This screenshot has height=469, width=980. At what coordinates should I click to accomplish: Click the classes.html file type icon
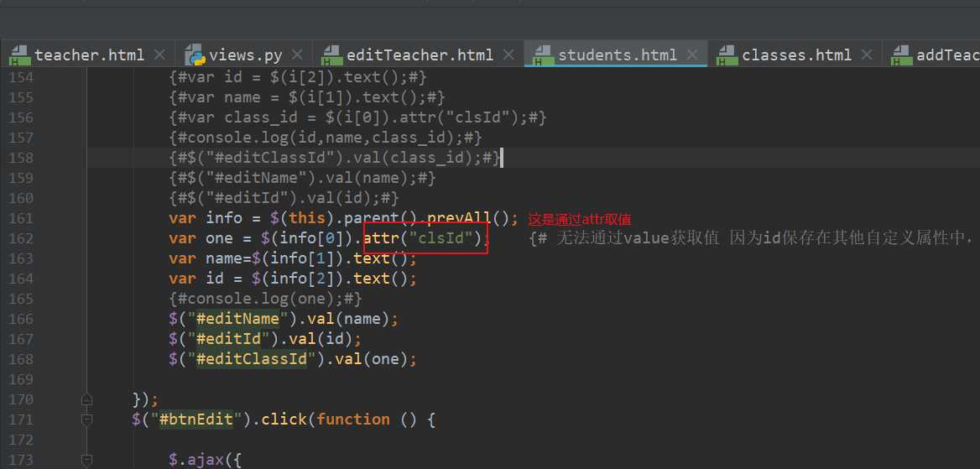(727, 55)
